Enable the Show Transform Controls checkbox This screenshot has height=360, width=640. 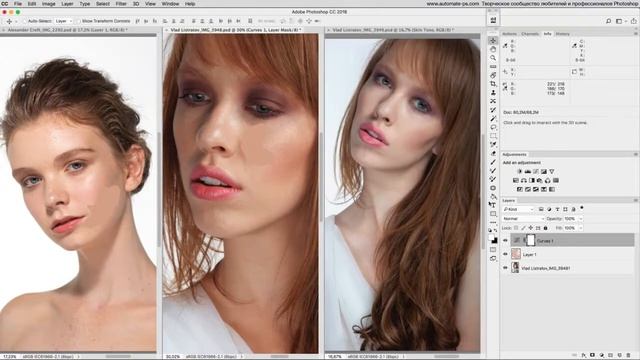(x=78, y=21)
